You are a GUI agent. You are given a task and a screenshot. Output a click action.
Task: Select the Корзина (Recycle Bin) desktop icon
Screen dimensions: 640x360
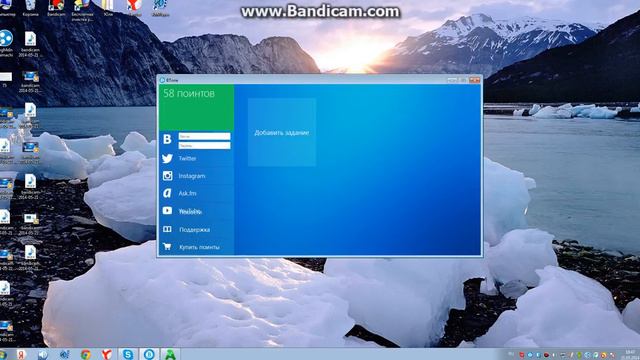click(x=30, y=8)
